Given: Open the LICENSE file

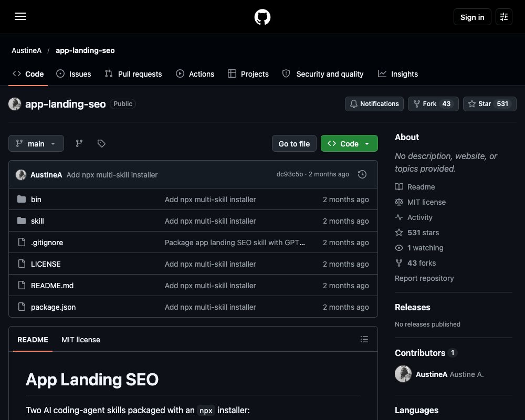Looking at the screenshot, I should pos(46,264).
